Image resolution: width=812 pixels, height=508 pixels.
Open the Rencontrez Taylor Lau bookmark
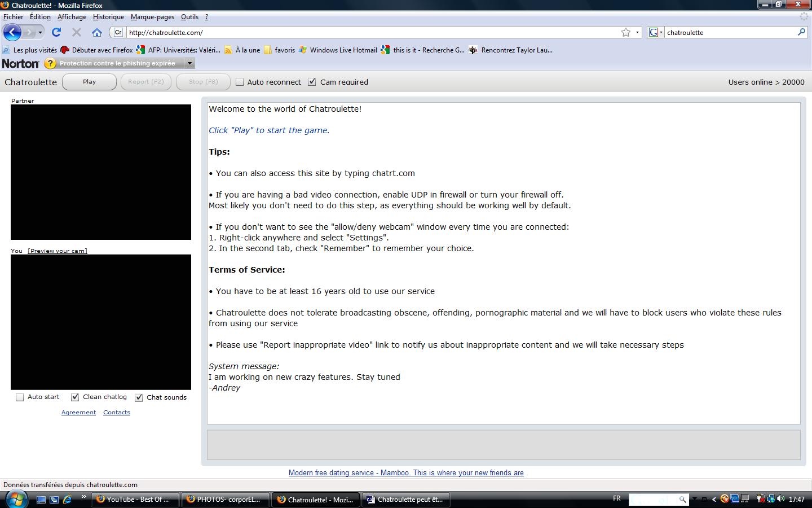click(510, 50)
